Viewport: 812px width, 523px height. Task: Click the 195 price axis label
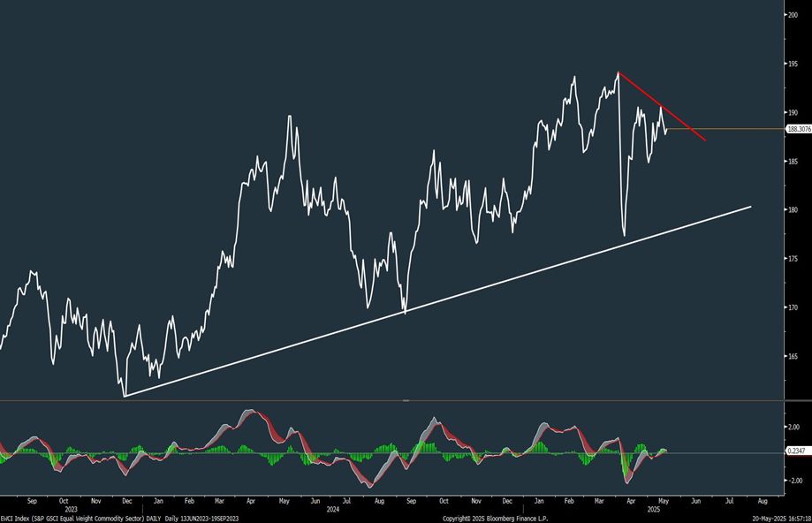click(x=792, y=64)
